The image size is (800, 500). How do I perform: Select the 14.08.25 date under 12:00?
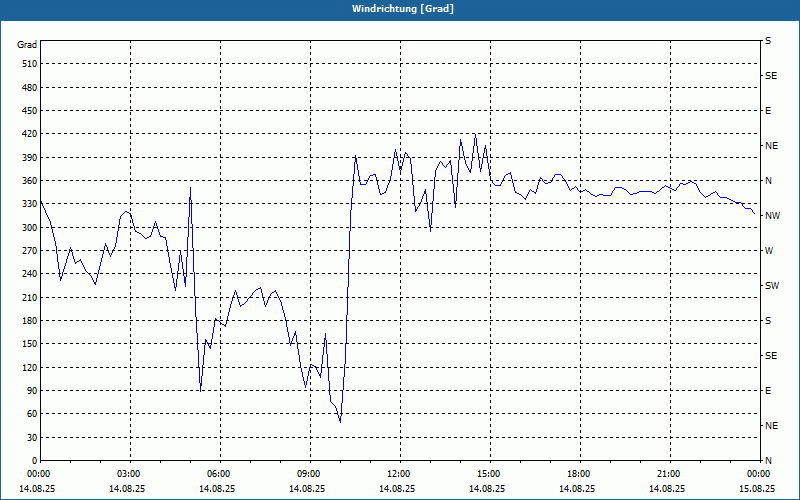coord(397,488)
